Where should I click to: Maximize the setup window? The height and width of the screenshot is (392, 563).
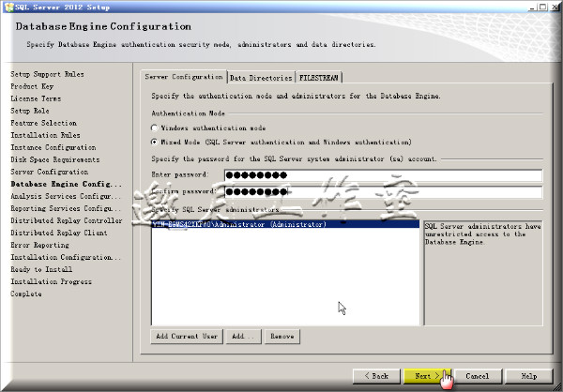click(542, 7)
